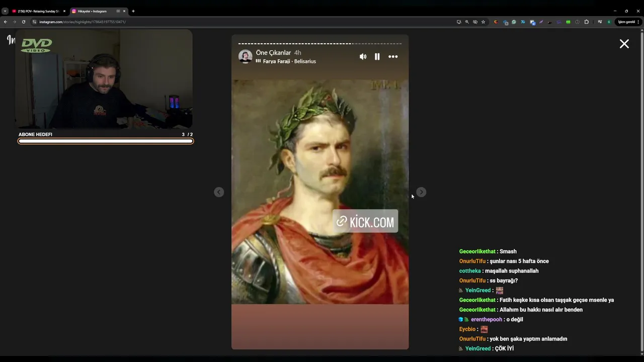Click the ABONE HEDEFI progress bar
Viewport: 644px width, 362px height.
pos(106,141)
